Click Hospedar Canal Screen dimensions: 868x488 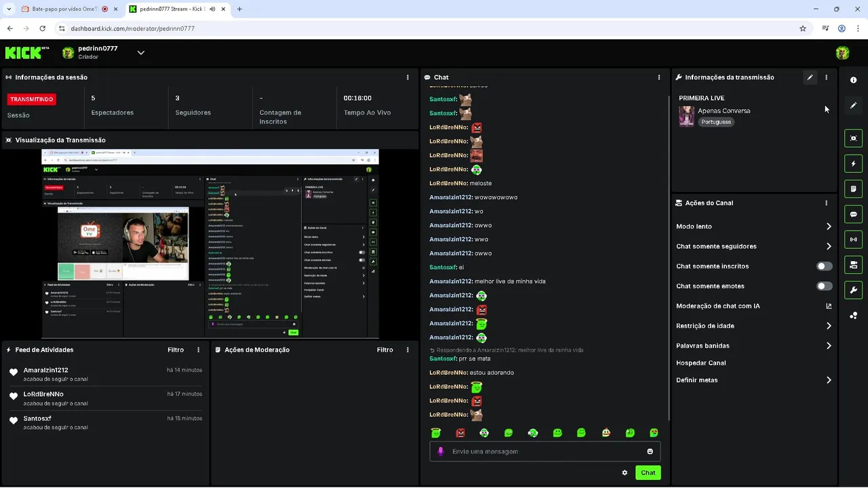(701, 363)
